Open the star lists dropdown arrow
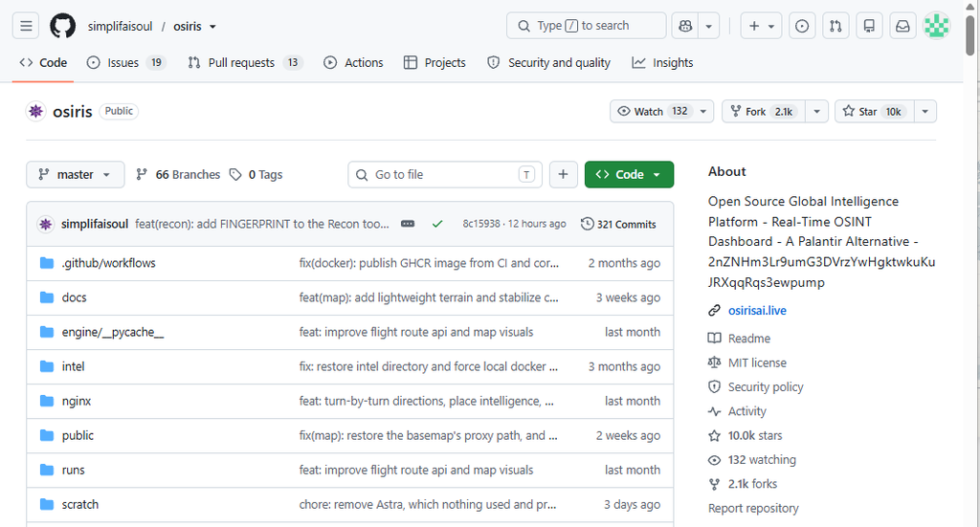980x527 pixels. [925, 111]
